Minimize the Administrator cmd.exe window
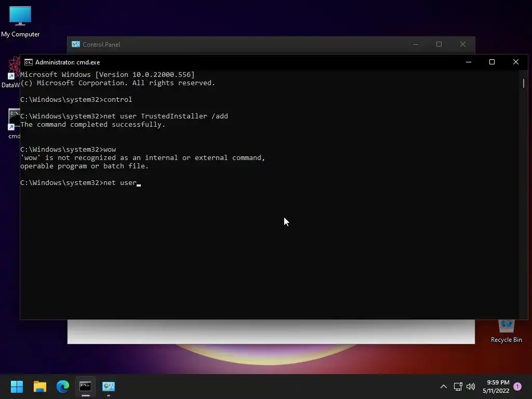 [469, 62]
